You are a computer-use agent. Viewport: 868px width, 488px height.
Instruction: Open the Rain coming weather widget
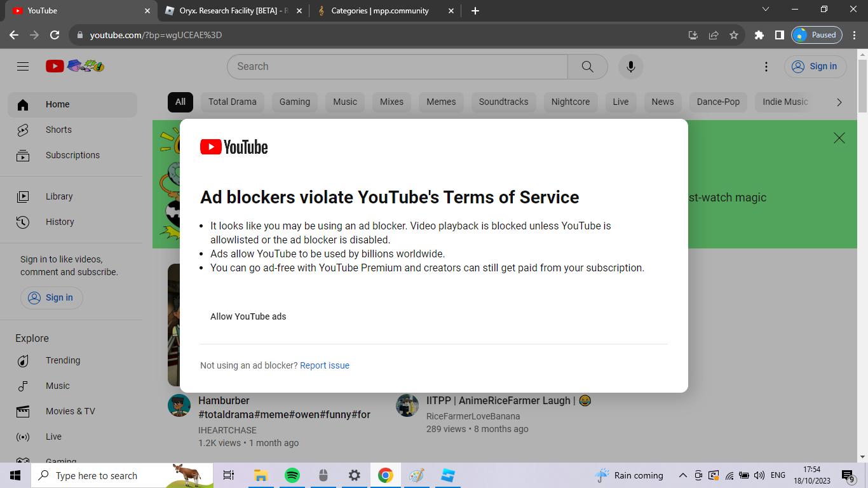pos(629,475)
